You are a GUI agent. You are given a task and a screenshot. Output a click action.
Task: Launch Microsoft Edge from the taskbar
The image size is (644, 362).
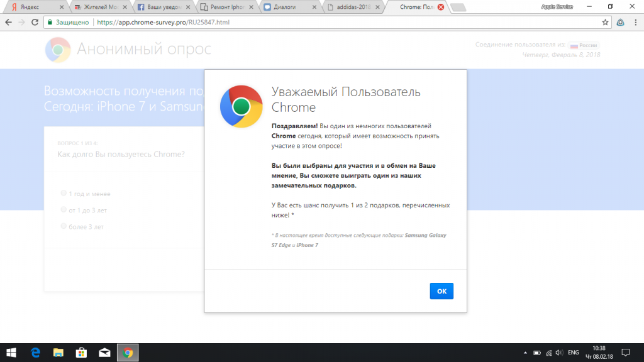(35, 353)
